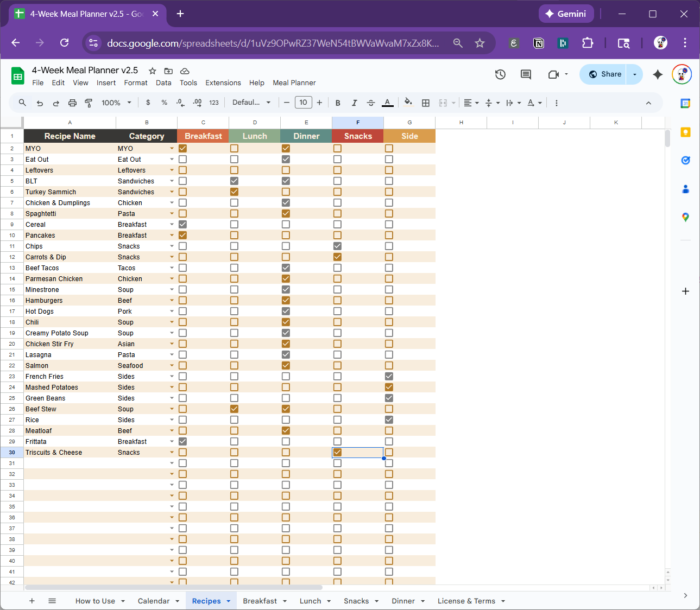Format selection as currency
The height and width of the screenshot is (610, 700).
[x=148, y=102]
